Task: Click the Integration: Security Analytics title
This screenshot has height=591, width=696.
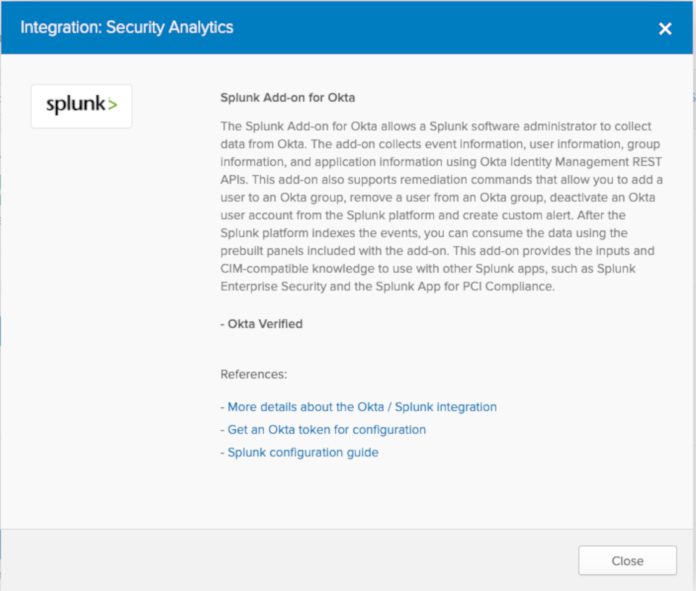Action: (x=127, y=28)
